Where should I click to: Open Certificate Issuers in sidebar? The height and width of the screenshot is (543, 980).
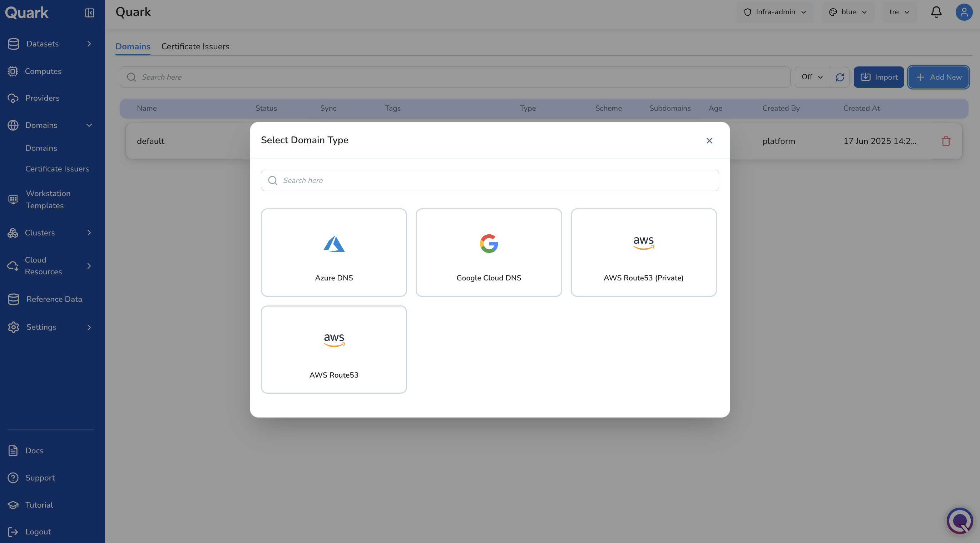tap(57, 169)
